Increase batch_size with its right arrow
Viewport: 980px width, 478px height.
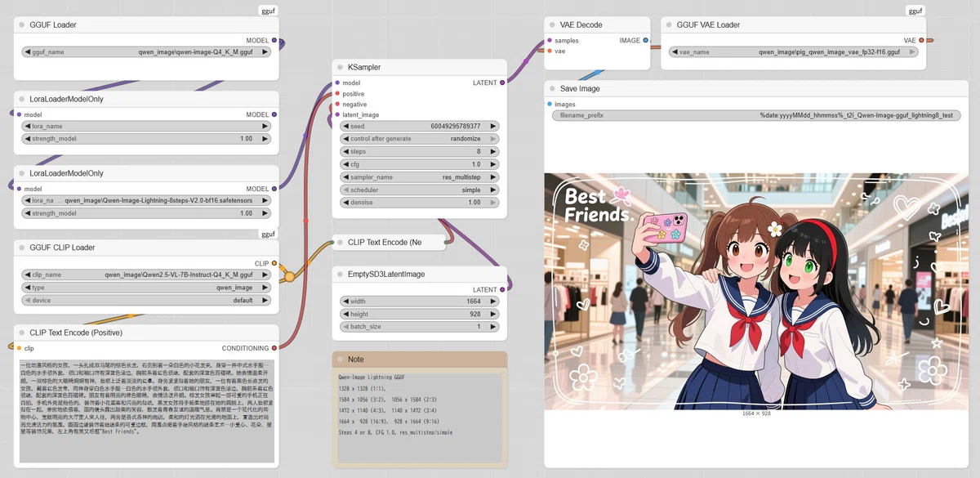(x=493, y=327)
